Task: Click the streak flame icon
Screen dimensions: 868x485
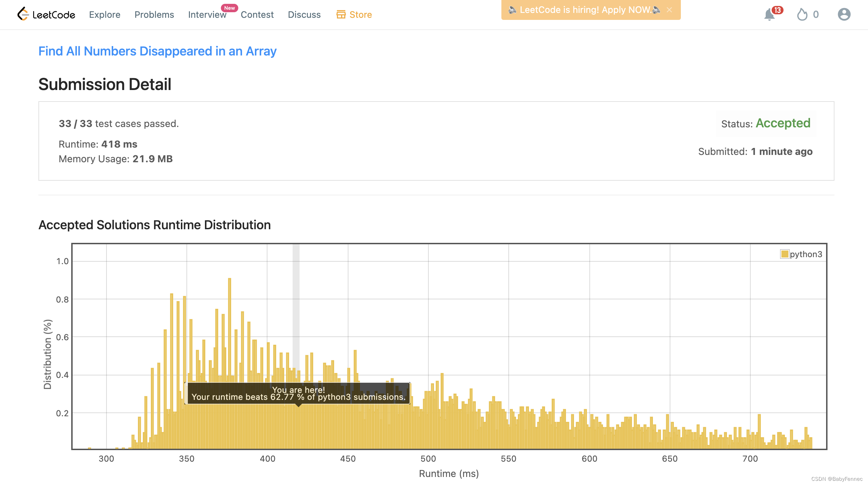Action: pos(802,15)
